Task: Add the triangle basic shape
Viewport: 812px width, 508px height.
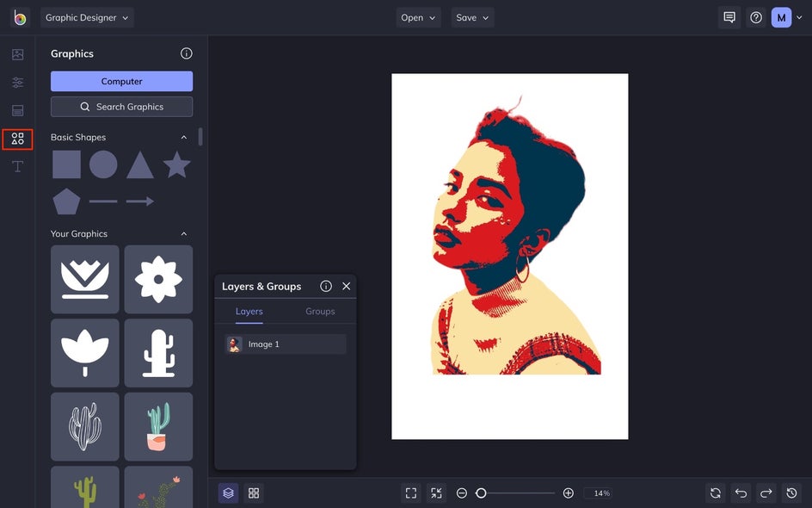Action: point(140,164)
